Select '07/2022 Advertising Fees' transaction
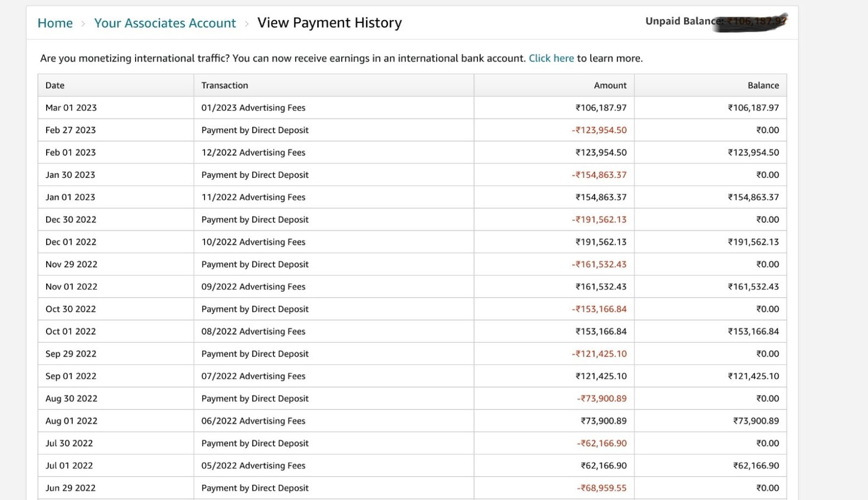Viewport: 868px width, 500px height. pos(253,376)
